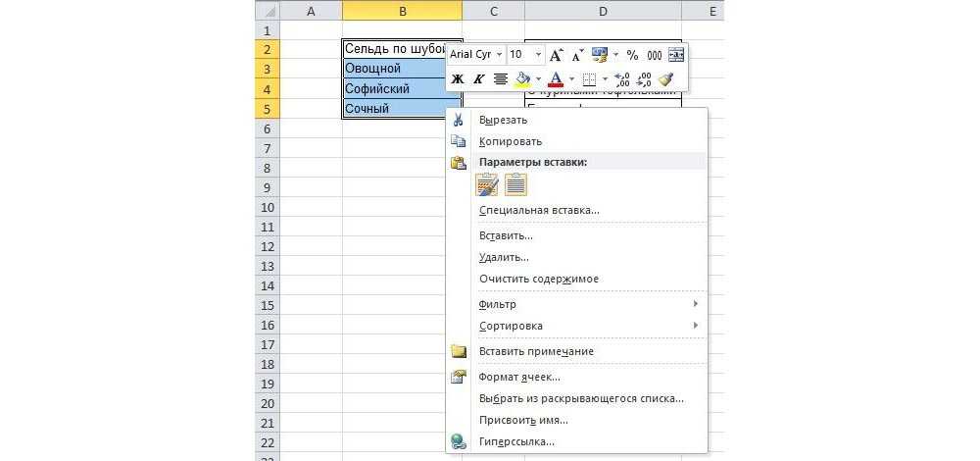Viewport: 980px width, 461px height.
Task: Click the center alignment icon
Action: [x=501, y=79]
